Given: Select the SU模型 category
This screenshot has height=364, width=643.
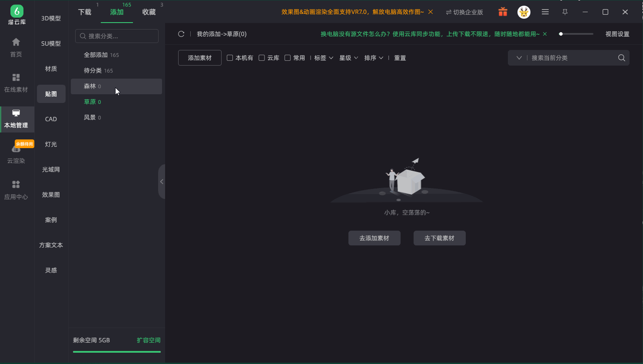Looking at the screenshot, I should point(51,43).
